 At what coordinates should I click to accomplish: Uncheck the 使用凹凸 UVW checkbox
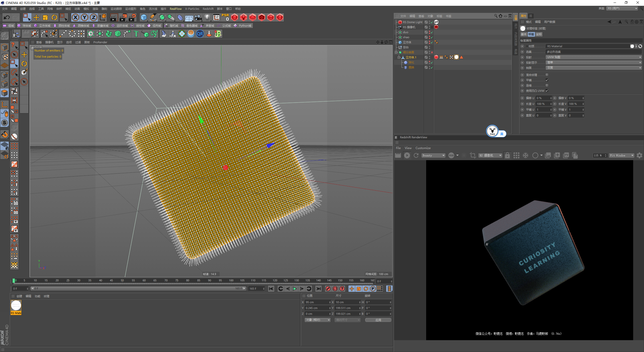click(547, 91)
